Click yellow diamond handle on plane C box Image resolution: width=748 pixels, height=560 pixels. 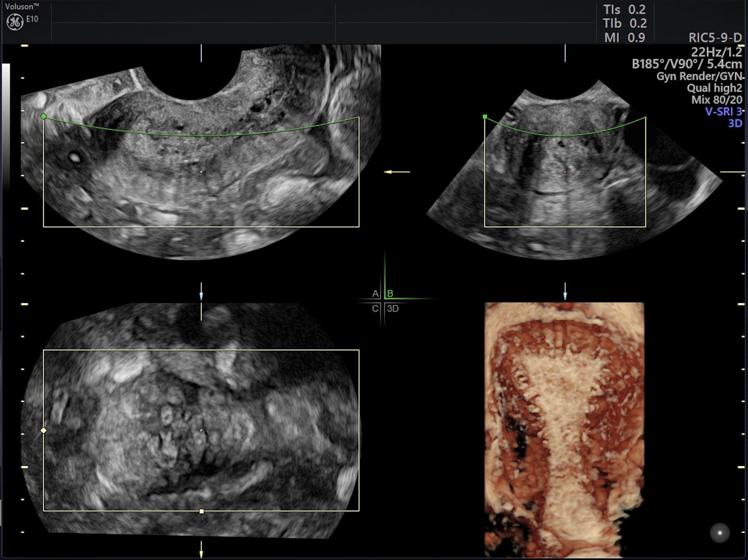tap(44, 430)
